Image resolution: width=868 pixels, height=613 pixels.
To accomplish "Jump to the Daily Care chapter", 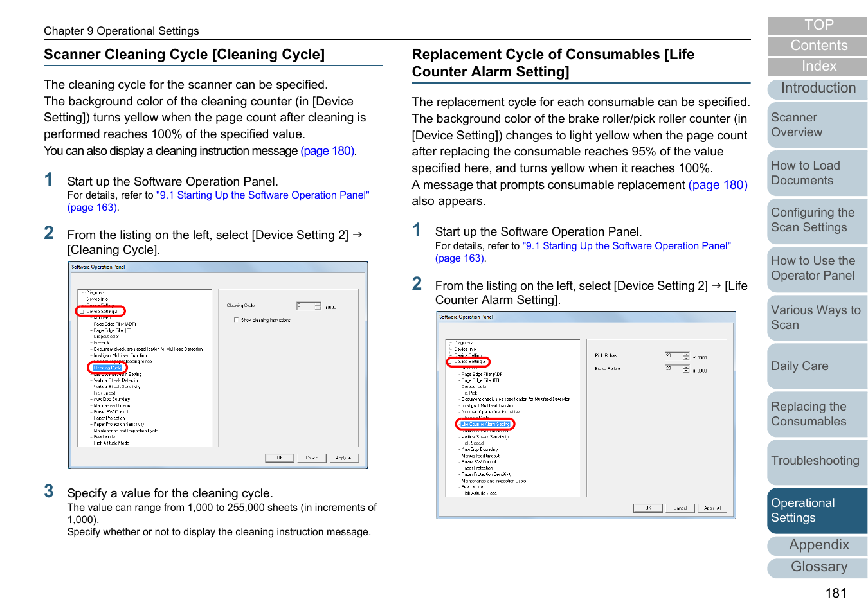I will click(x=817, y=366).
